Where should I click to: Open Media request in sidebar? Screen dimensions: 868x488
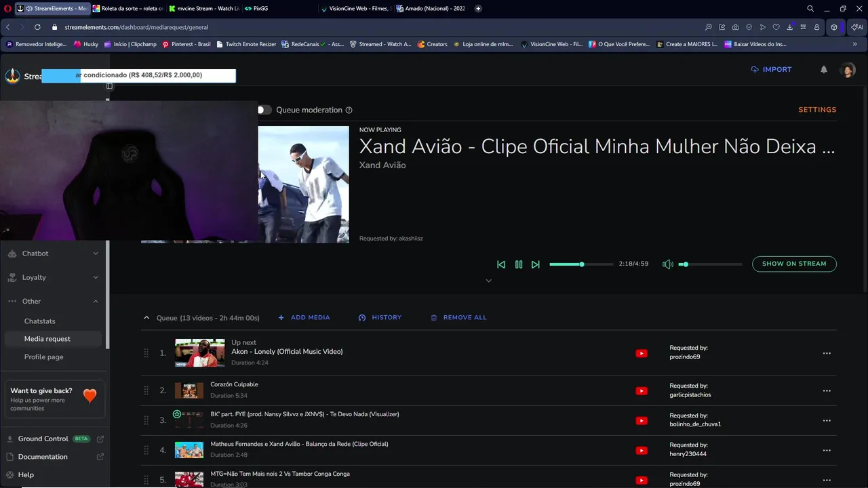(x=53, y=339)
